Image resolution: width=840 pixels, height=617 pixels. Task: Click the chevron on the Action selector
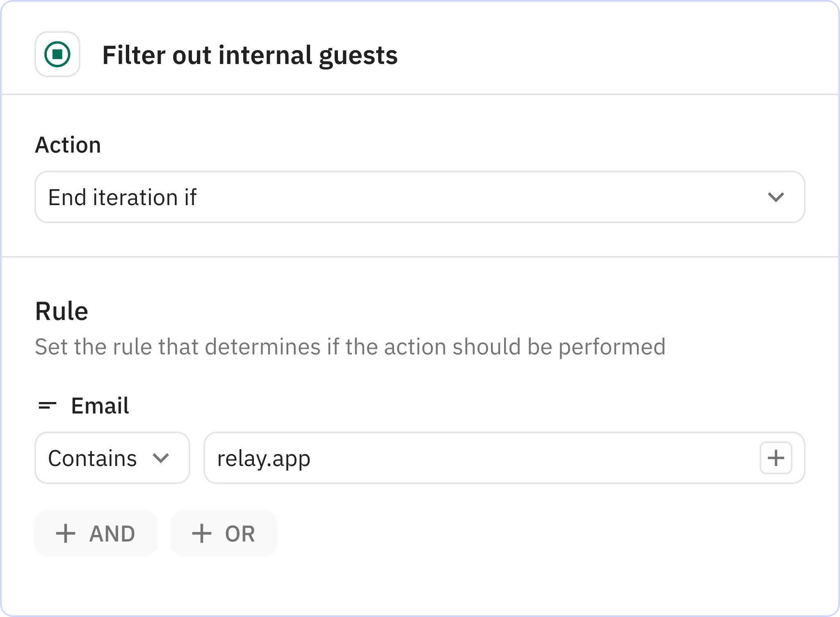776,197
